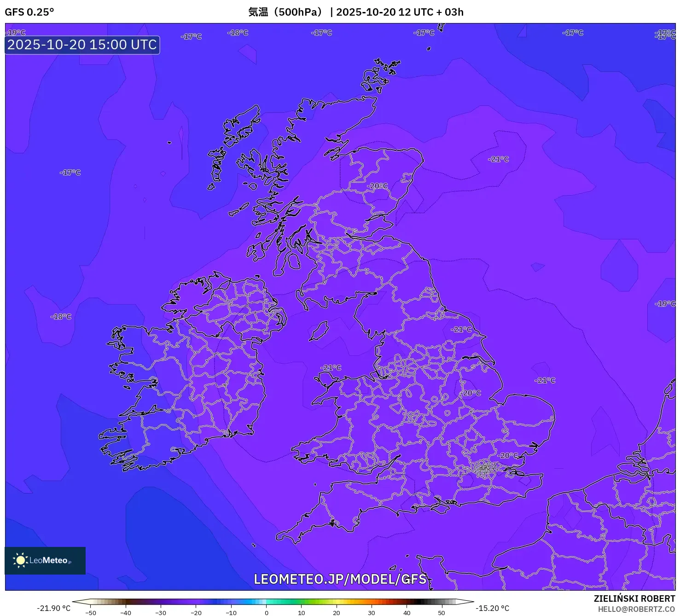This screenshot has height=616, width=680.
Task: Open the LEOMETEO.JP/MODEL/GFS link
Action: (340, 579)
